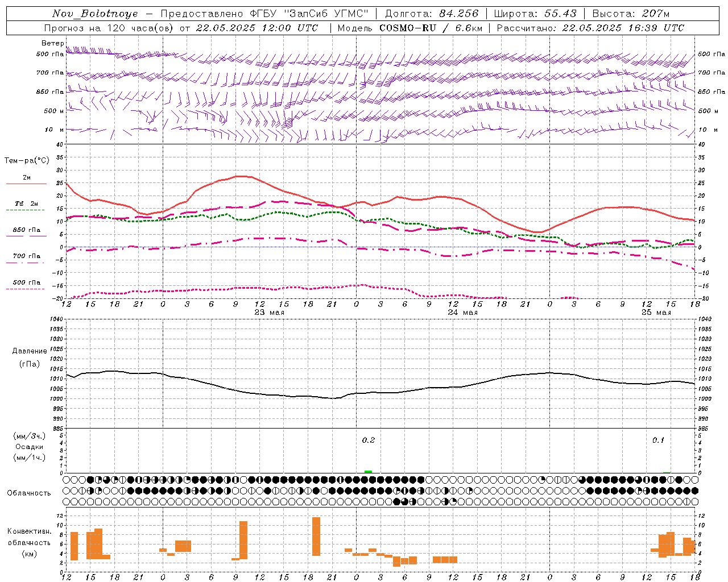Click the Высота: 207м value
728x582 pixels.
(631, 14)
